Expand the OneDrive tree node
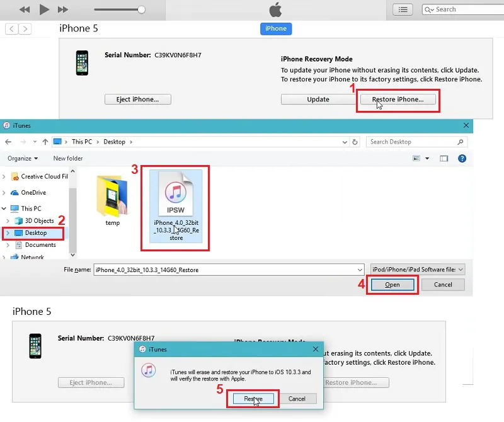 4,193
